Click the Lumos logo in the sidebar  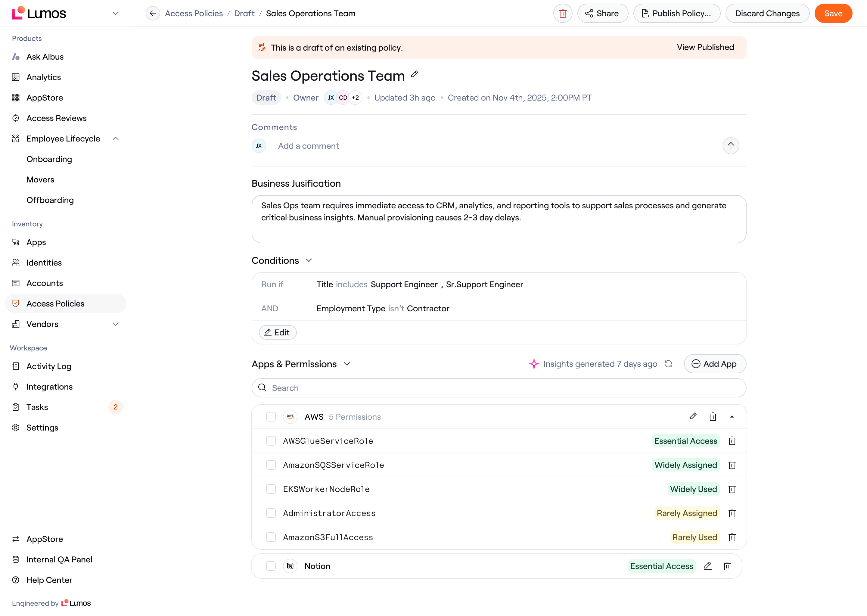point(39,13)
